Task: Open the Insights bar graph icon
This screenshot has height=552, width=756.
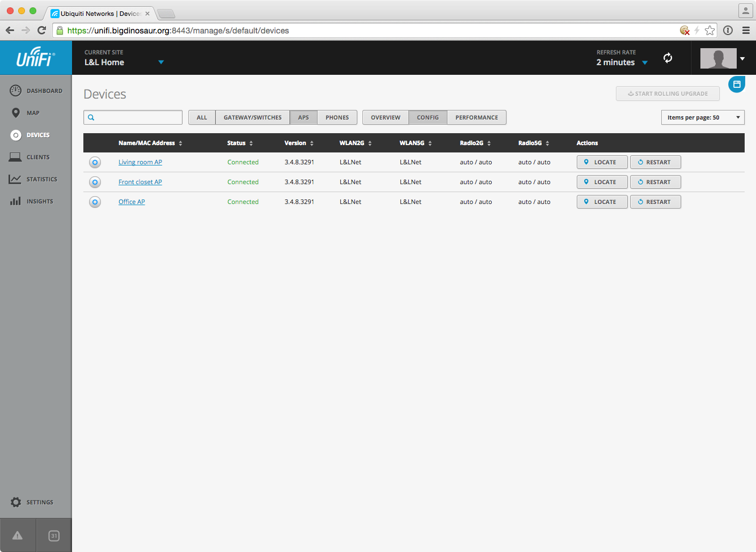Action: click(x=15, y=201)
